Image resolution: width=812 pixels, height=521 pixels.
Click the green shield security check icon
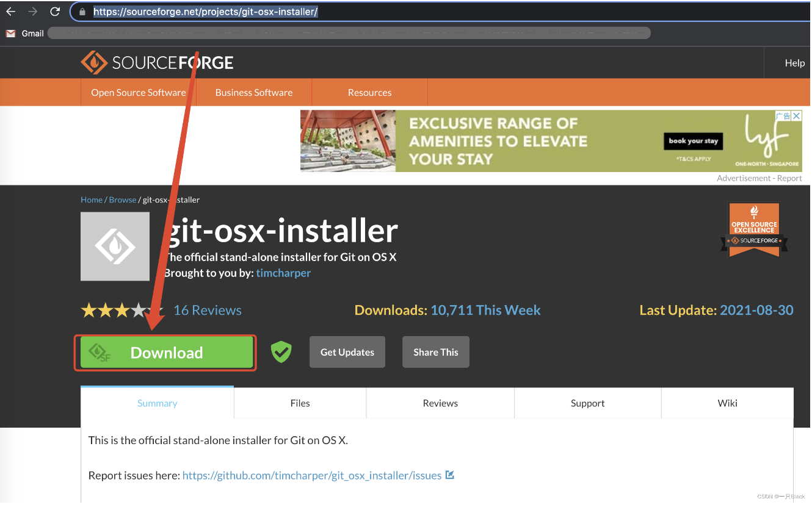point(281,351)
